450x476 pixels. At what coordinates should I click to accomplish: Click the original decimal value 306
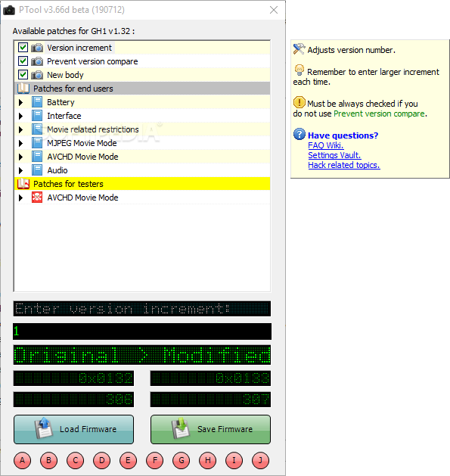[73, 400]
